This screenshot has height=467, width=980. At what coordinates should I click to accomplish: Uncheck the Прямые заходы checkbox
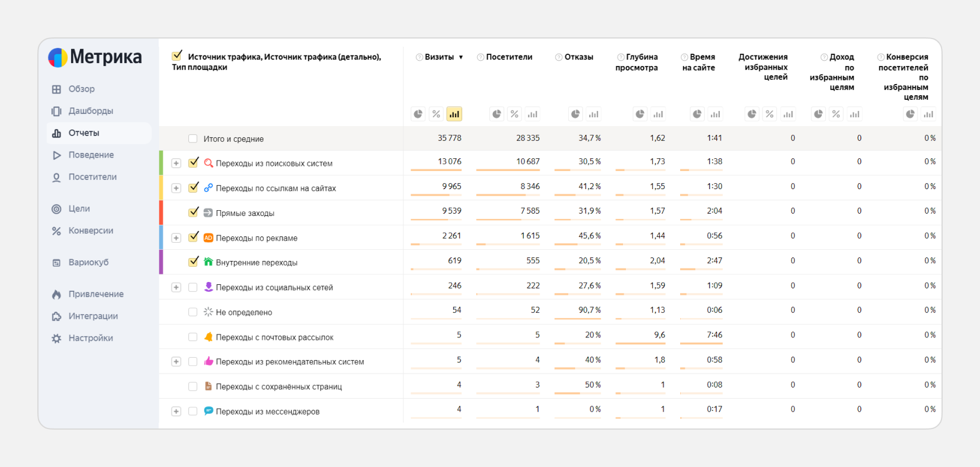(194, 212)
